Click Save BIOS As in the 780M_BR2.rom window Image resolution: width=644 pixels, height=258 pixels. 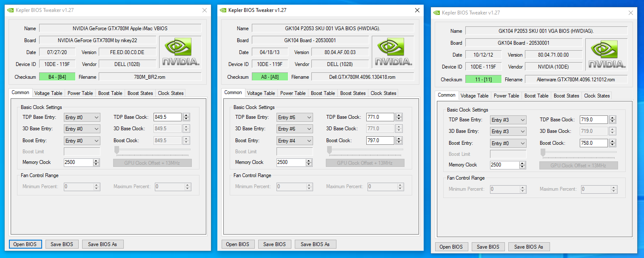point(103,244)
